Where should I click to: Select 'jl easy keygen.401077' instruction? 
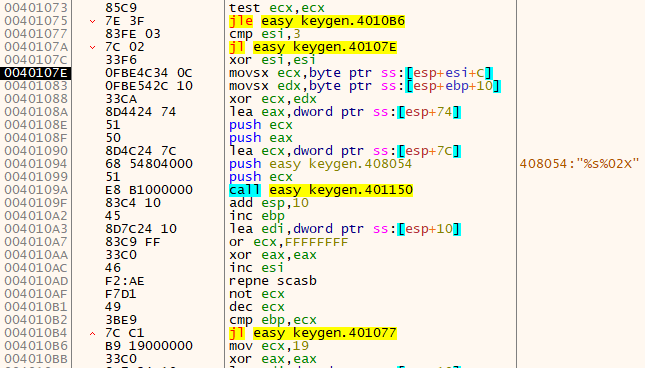coord(313,333)
